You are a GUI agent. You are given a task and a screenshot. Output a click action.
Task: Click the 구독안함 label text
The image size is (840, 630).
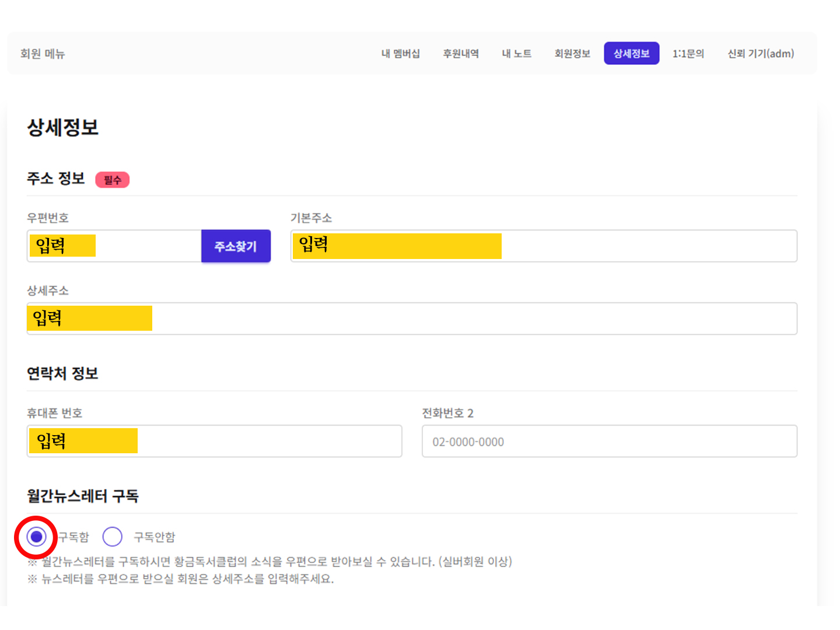click(x=154, y=537)
